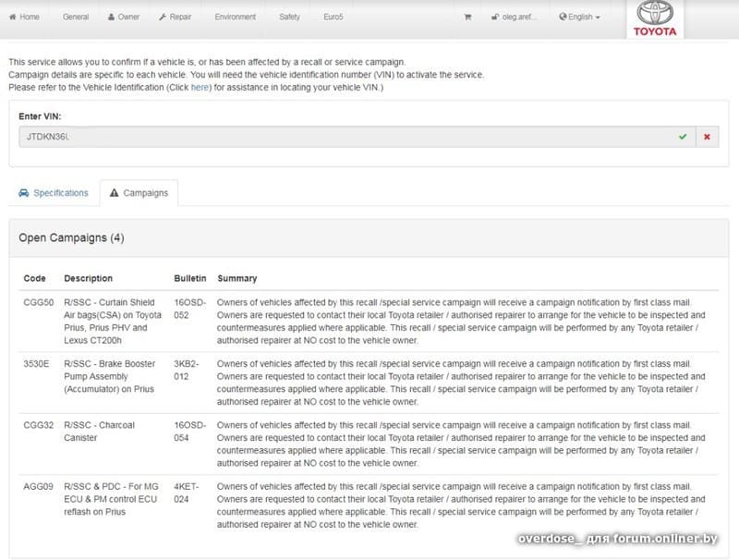Expand the English language dropdown
Screen dimensions: 739x560
tap(579, 17)
